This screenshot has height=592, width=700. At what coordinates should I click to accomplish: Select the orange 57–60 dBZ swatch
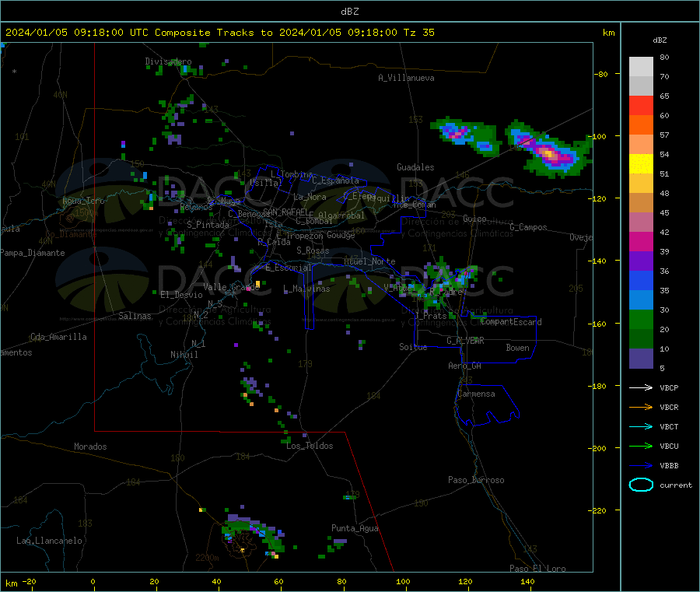pos(641,125)
